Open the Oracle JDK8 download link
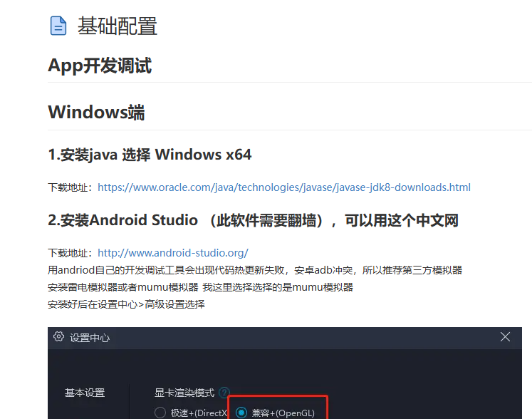 coord(284,187)
